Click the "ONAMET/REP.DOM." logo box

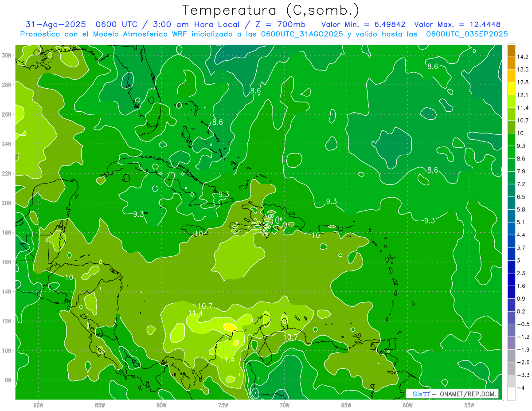[452, 394]
